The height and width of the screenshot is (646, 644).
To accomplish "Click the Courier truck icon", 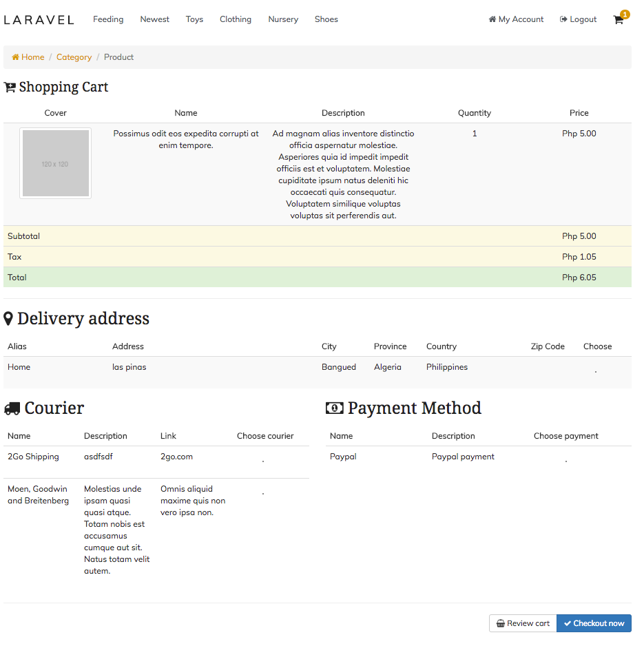I will coord(12,408).
